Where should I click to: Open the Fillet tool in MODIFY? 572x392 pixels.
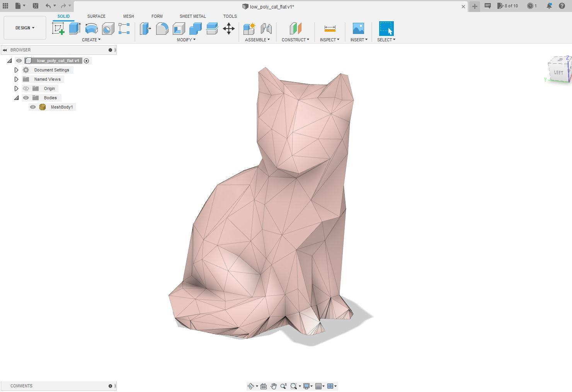click(x=162, y=29)
